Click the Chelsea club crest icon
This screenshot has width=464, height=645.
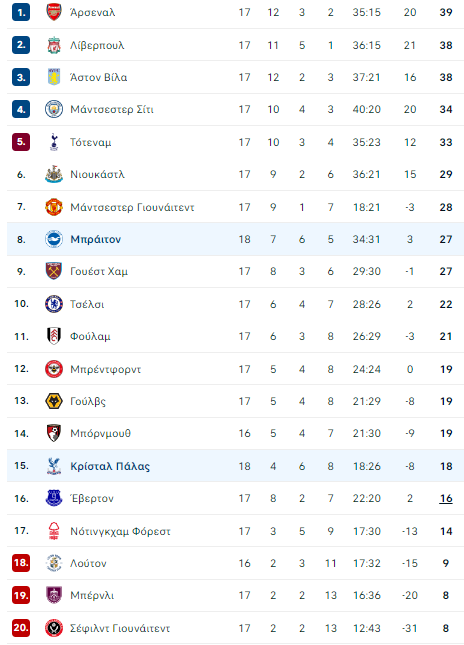click(54, 304)
